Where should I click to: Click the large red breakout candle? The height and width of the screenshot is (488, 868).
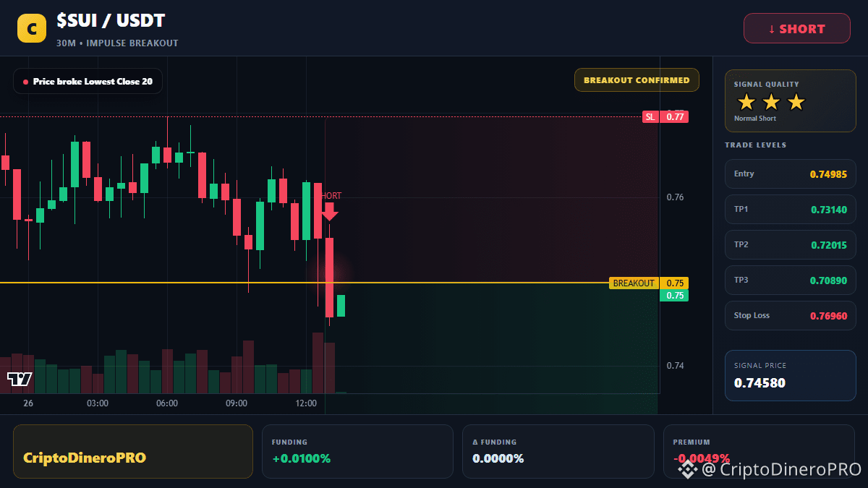tap(329, 278)
